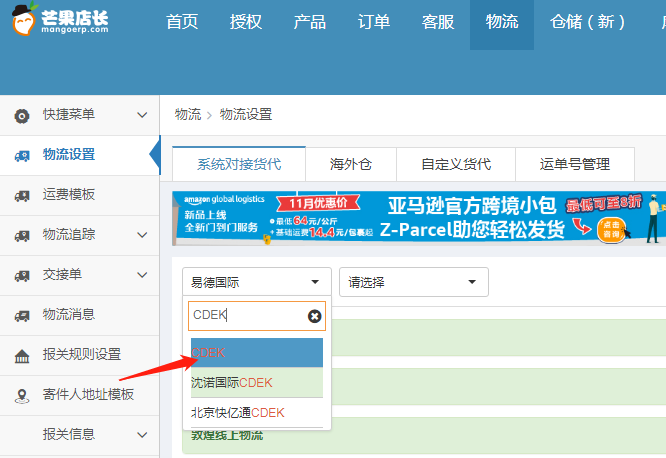Clear the search with the X icon

click(314, 316)
